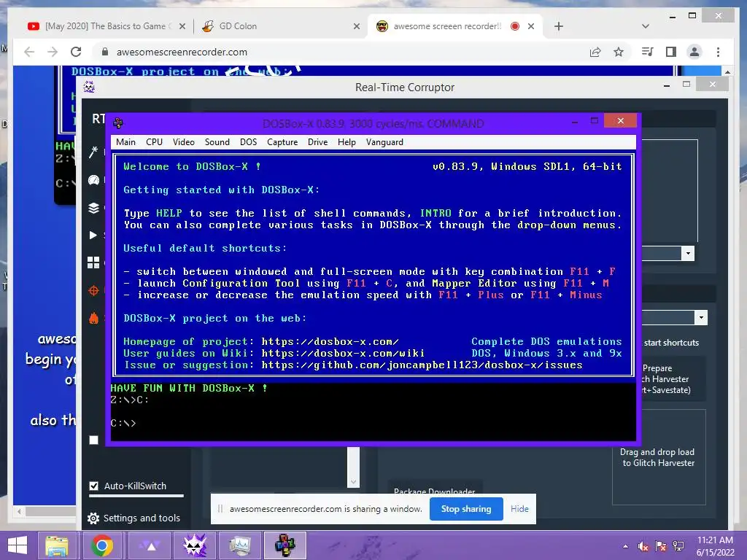Open the DOSBox-X CPU menu

click(x=155, y=142)
